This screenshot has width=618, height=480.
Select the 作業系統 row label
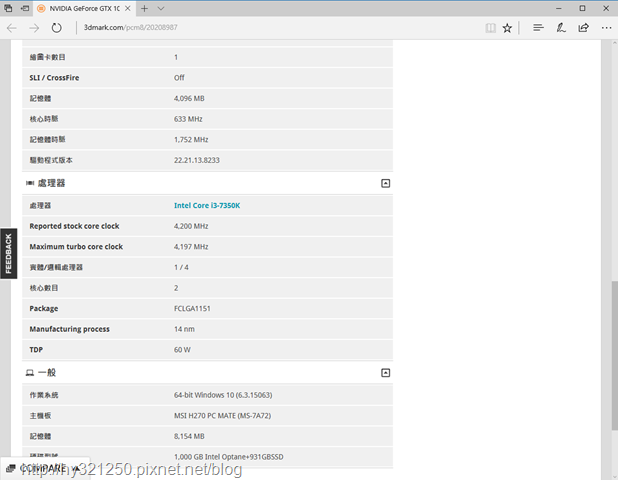tap(44, 395)
